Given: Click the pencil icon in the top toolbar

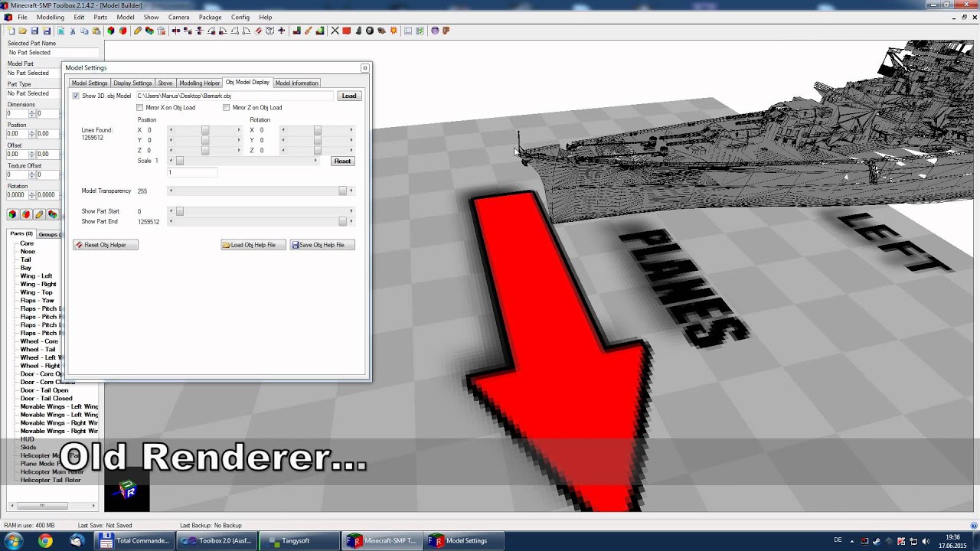Looking at the screenshot, I should tap(137, 31).
